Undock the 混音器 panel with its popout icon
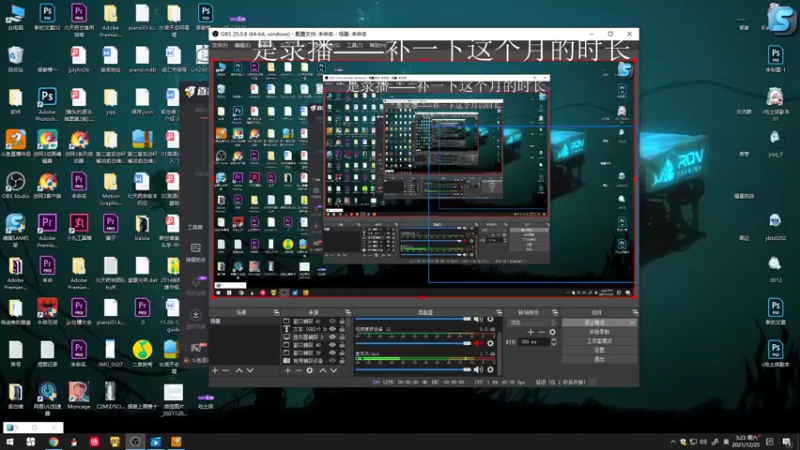 coord(499,312)
